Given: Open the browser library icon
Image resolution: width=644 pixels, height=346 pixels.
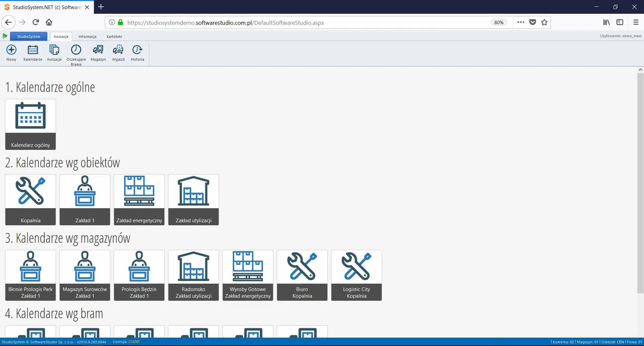Looking at the screenshot, I should 606,22.
